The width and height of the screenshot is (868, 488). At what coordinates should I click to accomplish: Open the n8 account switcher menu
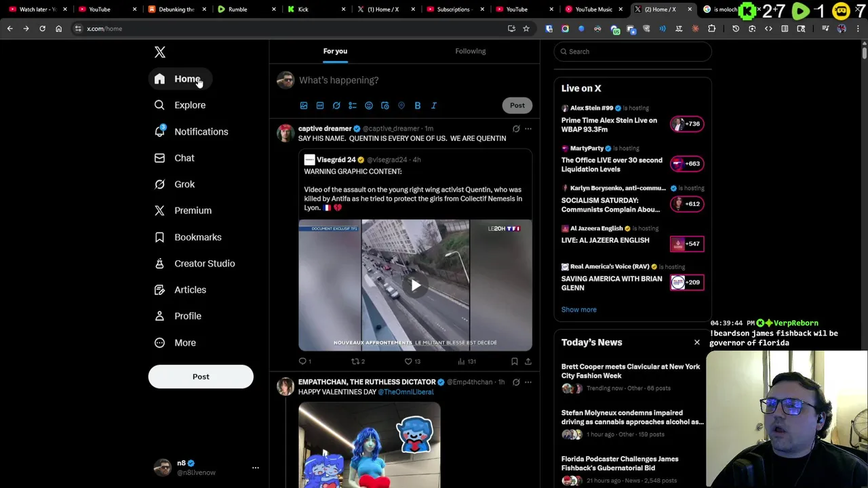click(x=206, y=468)
